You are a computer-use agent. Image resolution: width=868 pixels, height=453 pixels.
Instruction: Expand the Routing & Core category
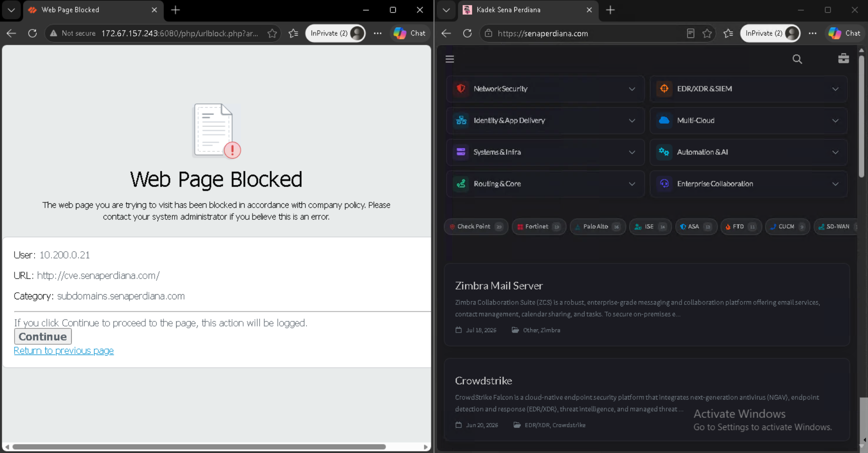click(545, 184)
